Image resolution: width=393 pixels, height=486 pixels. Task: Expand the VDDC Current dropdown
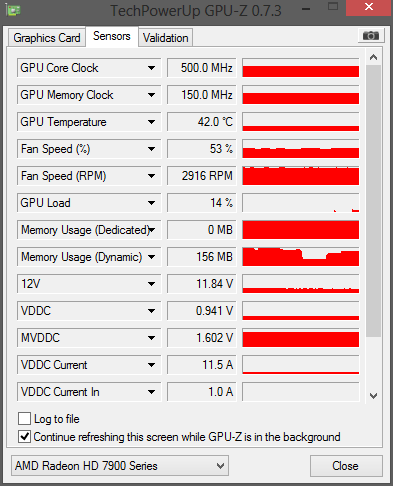pos(151,365)
